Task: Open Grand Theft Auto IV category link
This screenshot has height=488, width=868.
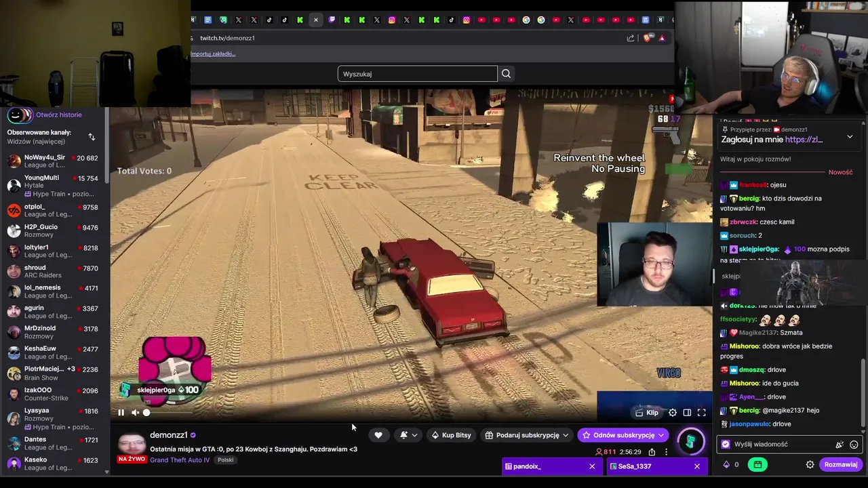Action: (180, 460)
